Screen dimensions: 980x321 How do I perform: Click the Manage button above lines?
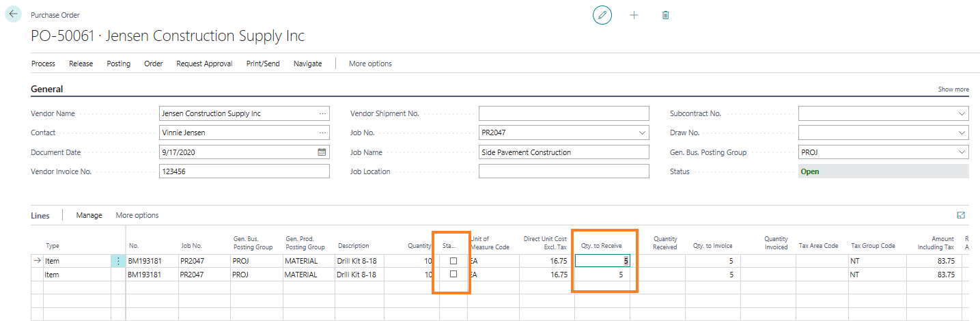pos(89,215)
